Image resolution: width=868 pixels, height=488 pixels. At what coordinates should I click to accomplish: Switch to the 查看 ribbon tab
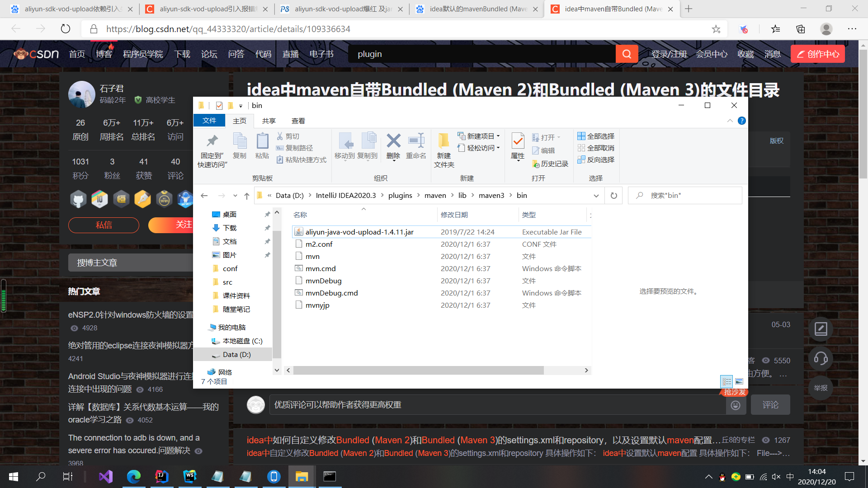[x=298, y=121]
